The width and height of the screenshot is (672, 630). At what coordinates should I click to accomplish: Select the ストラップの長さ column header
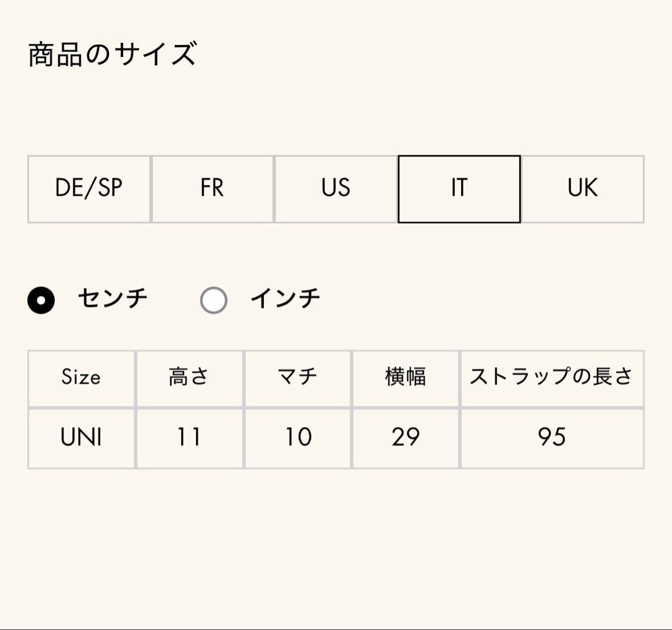(x=553, y=377)
